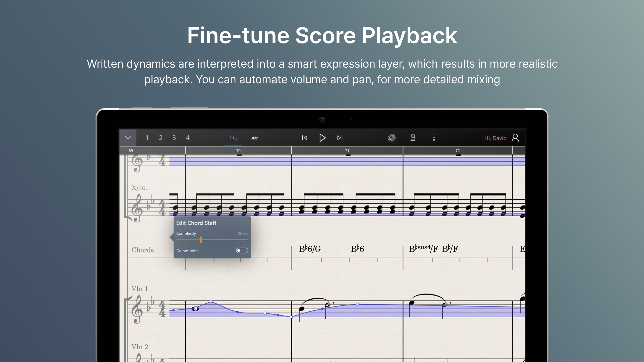The height and width of the screenshot is (362, 644).
Task: Click measure number 70 in the timeline
Action: pos(238,151)
